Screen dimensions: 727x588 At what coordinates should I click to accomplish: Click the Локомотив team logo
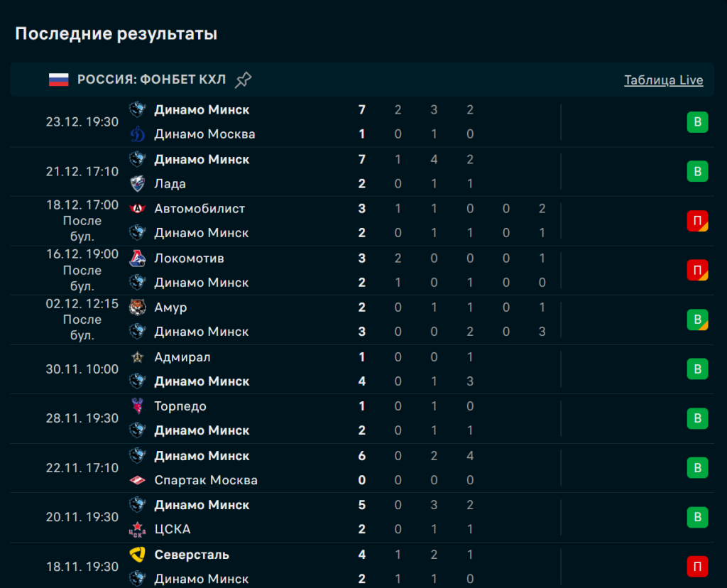137,258
